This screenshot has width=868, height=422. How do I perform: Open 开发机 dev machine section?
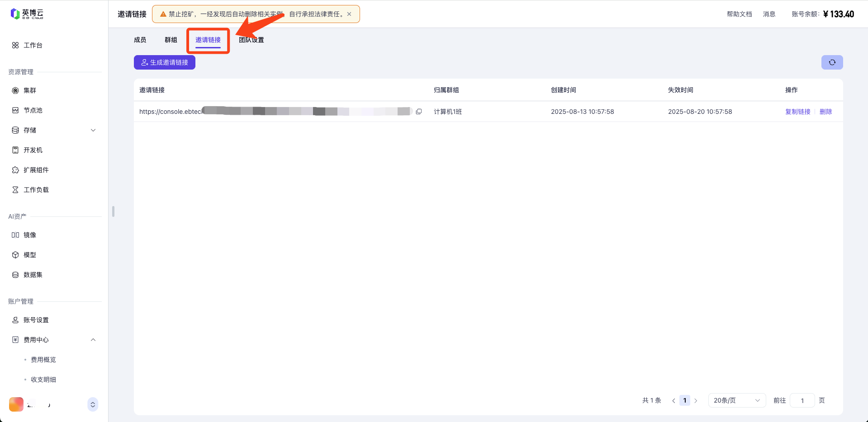(33, 150)
